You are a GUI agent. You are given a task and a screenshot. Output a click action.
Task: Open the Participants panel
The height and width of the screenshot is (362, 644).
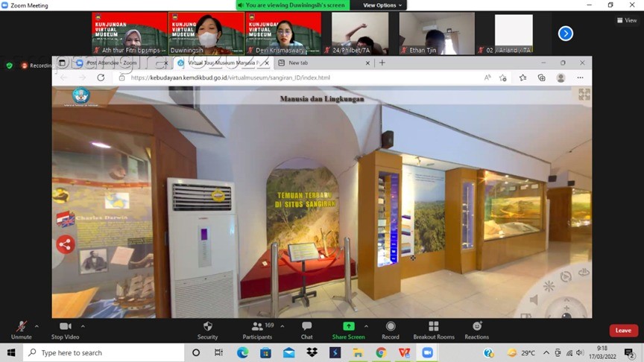pos(256,327)
